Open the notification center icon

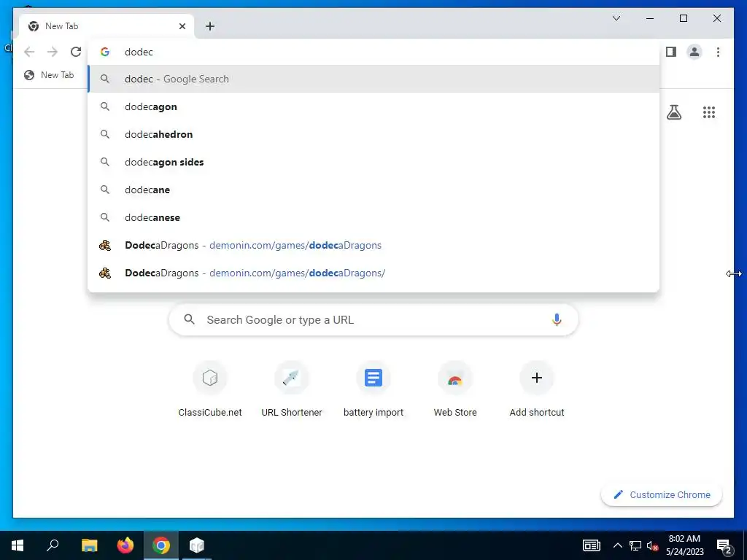click(x=724, y=546)
